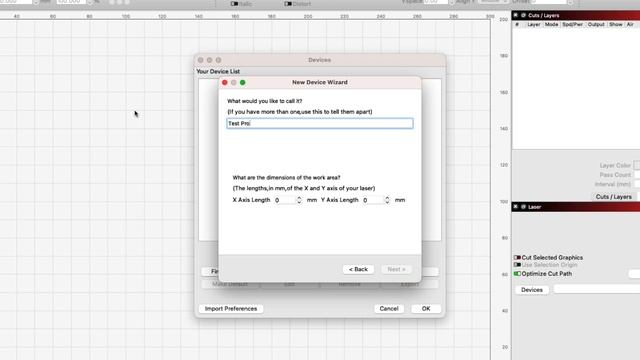The height and width of the screenshot is (360, 640).
Task: Open the device selection dropdown in Laser panel
Action: (x=597, y=289)
